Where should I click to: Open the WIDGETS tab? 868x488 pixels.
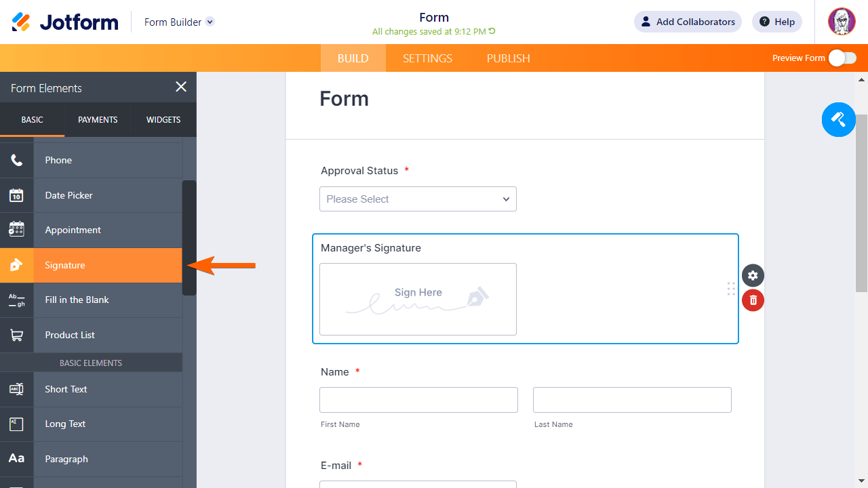click(x=163, y=120)
